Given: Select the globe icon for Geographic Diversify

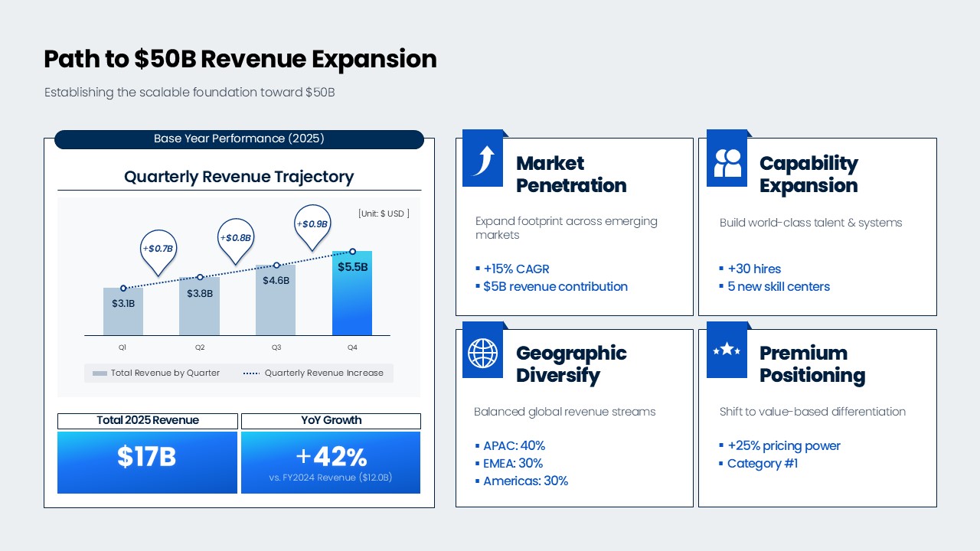Looking at the screenshot, I should (482, 353).
